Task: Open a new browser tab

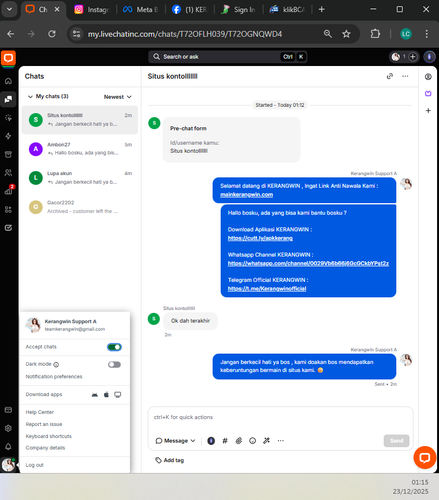Action: (322, 10)
